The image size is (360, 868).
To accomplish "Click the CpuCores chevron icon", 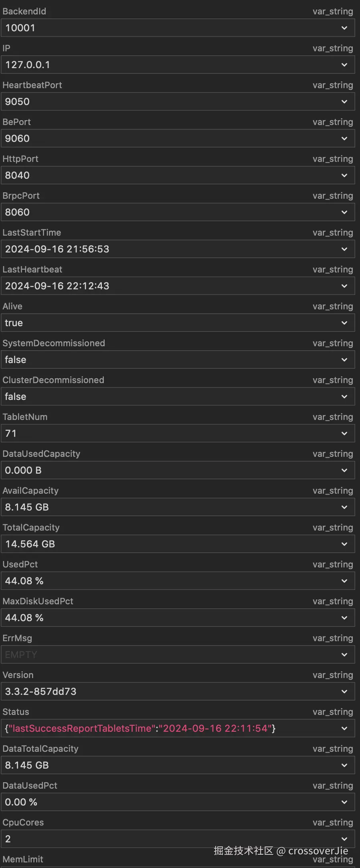I will click(x=344, y=839).
